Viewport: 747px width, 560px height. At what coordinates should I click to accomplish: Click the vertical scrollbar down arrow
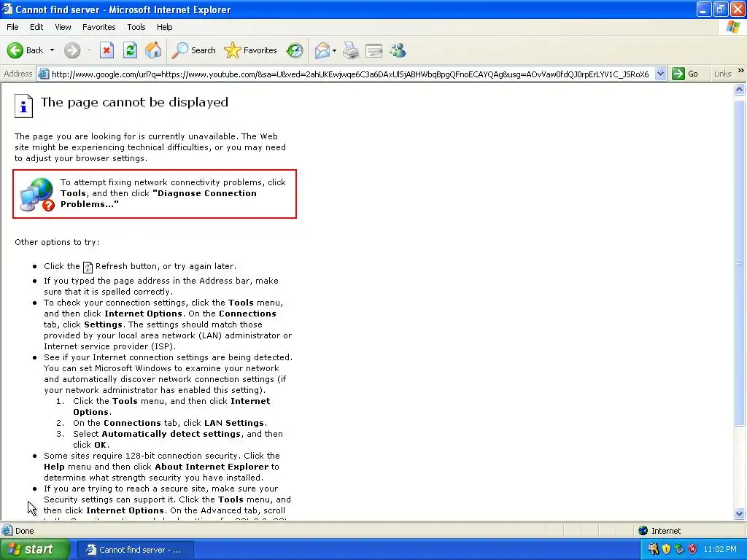point(740,513)
